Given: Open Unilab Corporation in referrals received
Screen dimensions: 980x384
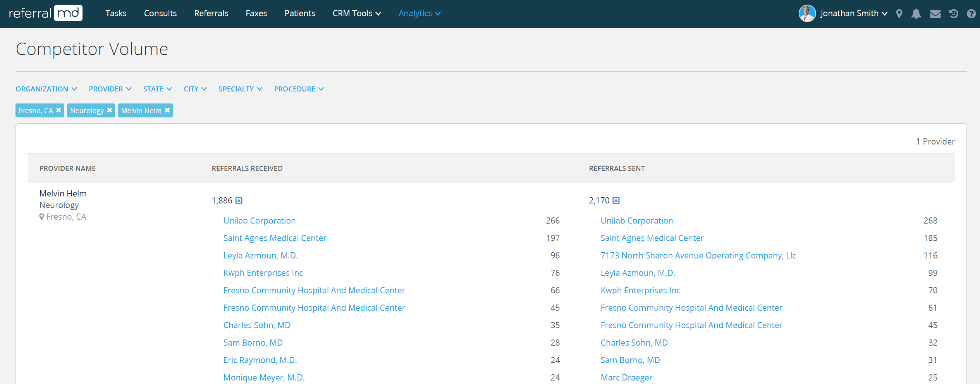Looking at the screenshot, I should (259, 220).
